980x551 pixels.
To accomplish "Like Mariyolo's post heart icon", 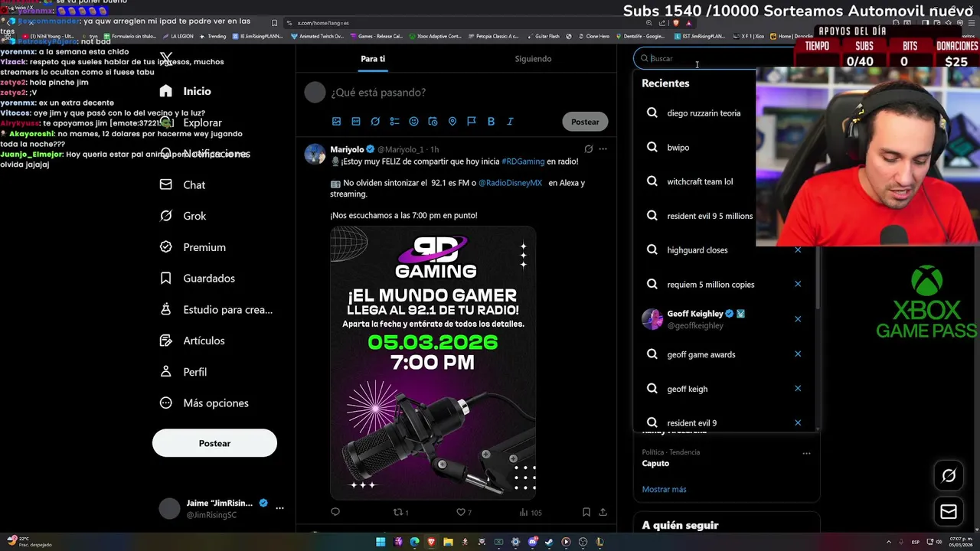I will 461,512.
